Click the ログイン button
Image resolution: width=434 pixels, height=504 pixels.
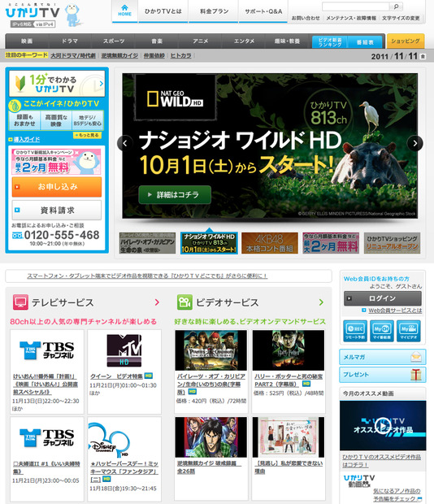(x=383, y=298)
